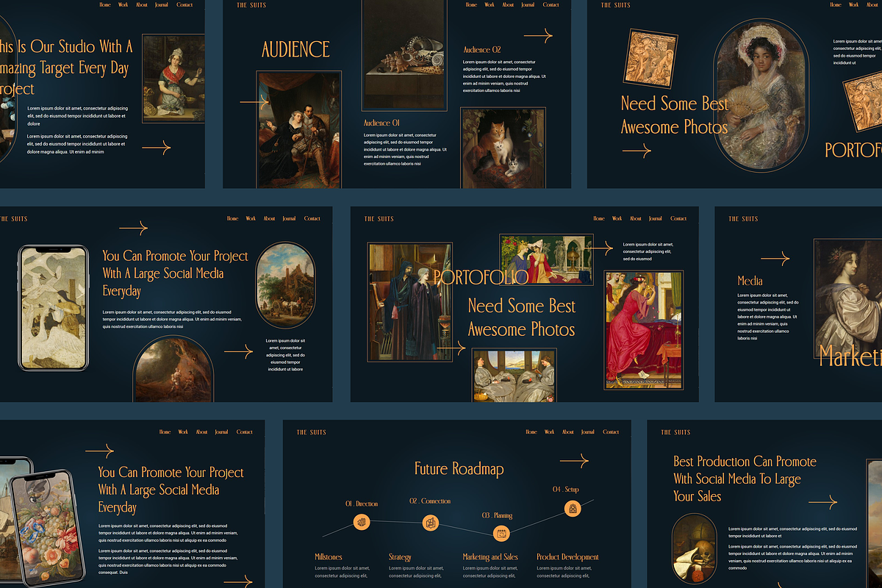Select the oval skull still life painting
Screen dimensions: 882x588
(694, 549)
